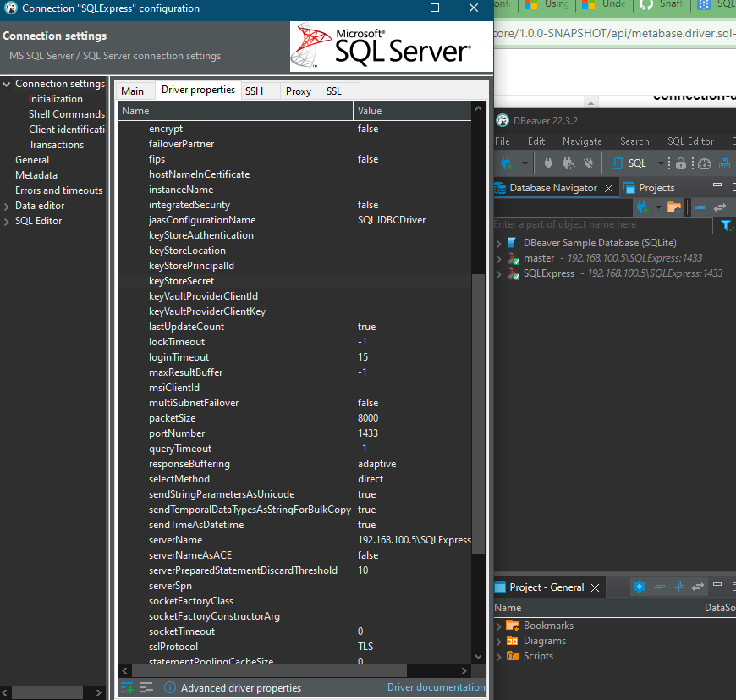Image resolution: width=736 pixels, height=700 pixels.
Task: Click the object name filter input field
Action: tap(603, 225)
